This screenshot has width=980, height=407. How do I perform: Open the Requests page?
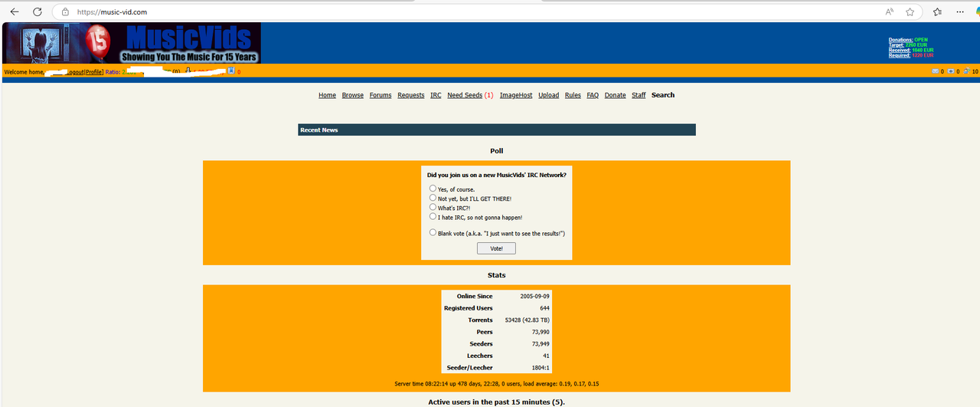pos(411,95)
